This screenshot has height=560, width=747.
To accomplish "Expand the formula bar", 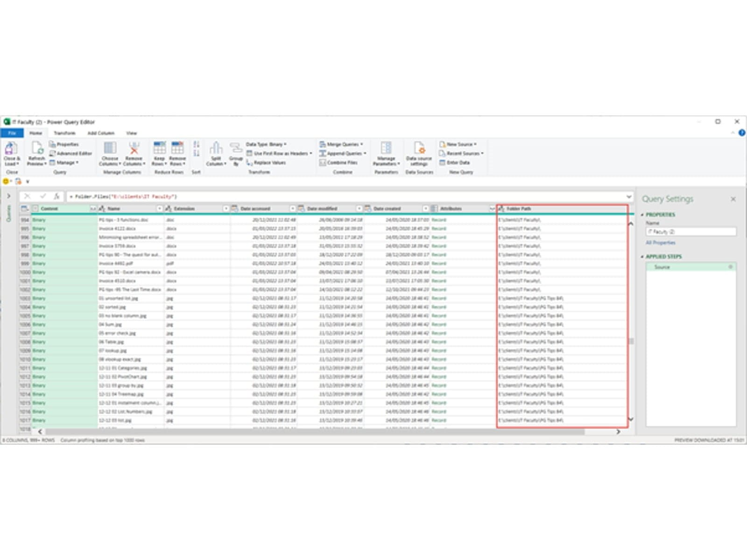I will click(629, 196).
